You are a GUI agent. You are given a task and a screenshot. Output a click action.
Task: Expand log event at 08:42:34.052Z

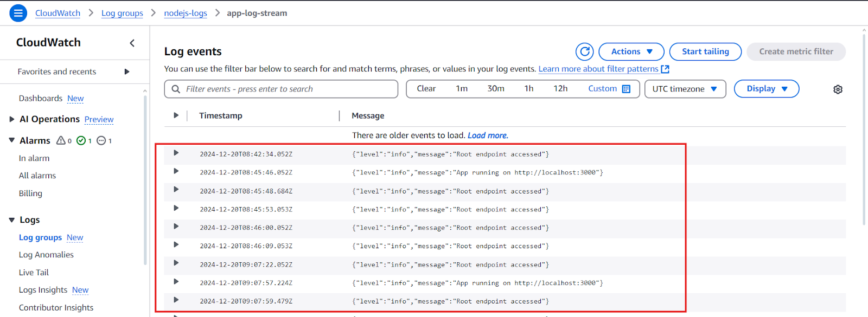point(176,153)
